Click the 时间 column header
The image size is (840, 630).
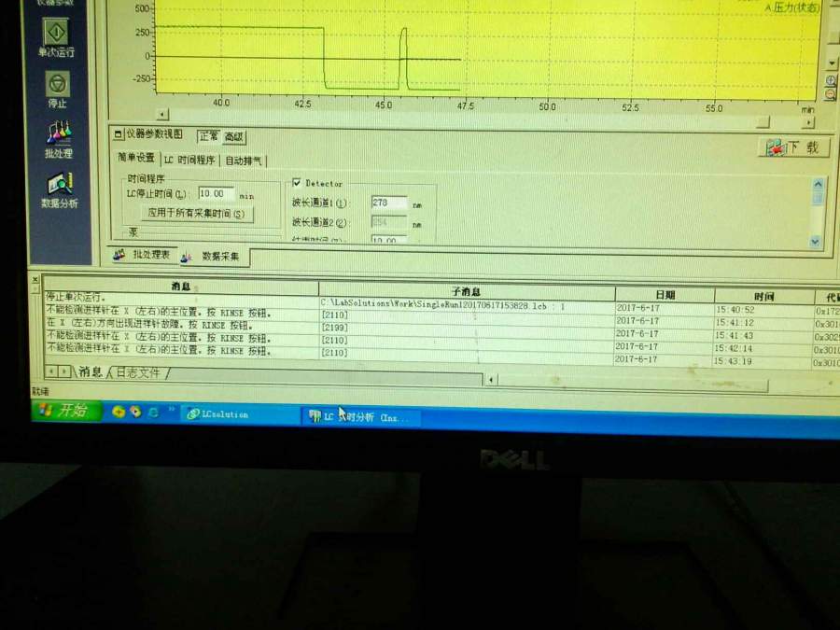763,296
